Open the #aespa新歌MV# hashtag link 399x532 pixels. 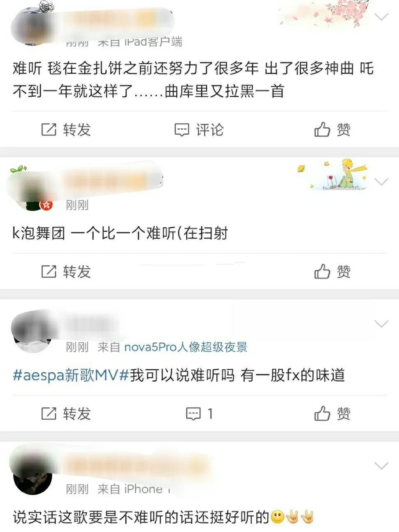point(71,375)
